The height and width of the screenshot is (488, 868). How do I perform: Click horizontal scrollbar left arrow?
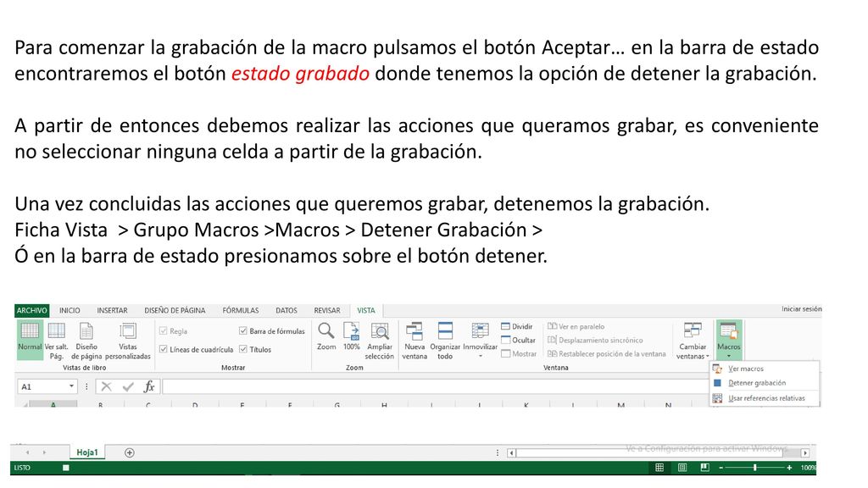click(x=511, y=452)
